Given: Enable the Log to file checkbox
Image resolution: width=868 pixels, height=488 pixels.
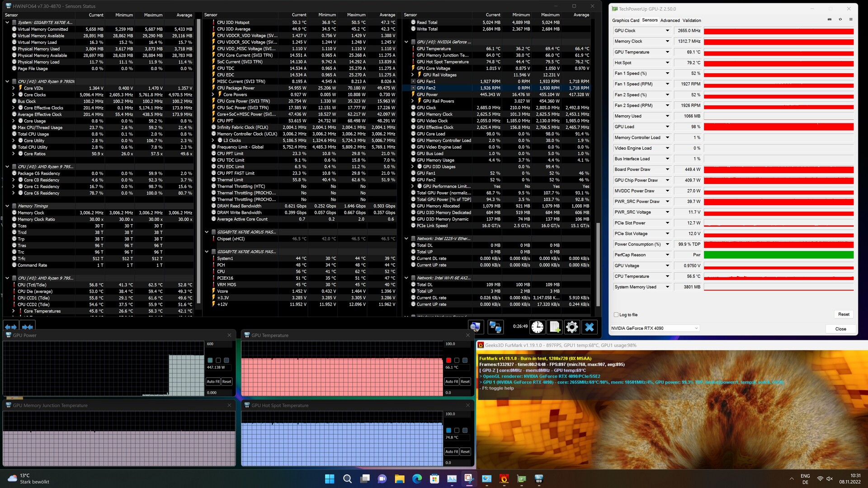Looking at the screenshot, I should click(616, 314).
